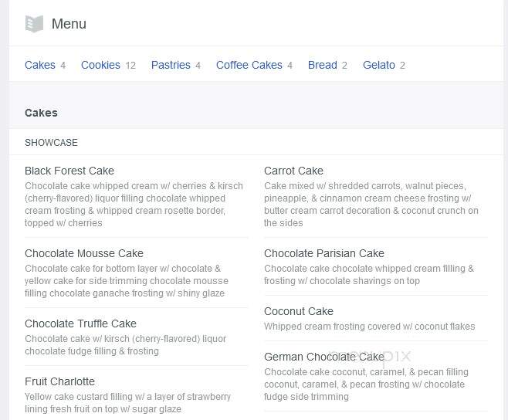Click the Cakes section heading
The height and width of the screenshot is (420, 508).
[x=41, y=113]
